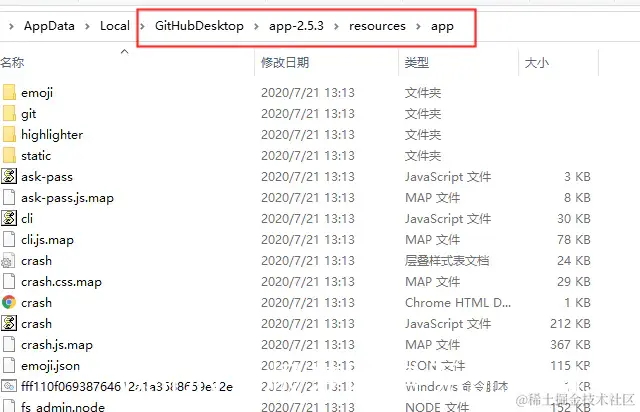
Task: Open the chevron between Local and GitHubDesktop
Action: [x=142, y=26]
